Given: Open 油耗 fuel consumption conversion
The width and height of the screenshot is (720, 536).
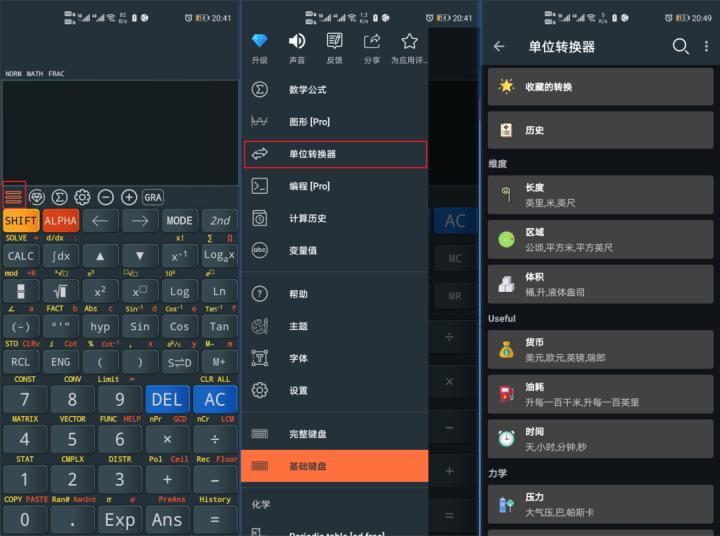Looking at the screenshot, I should pos(601,394).
